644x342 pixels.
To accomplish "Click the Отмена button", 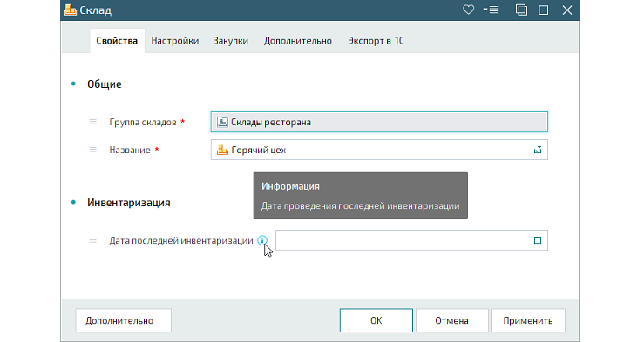I will (451, 320).
